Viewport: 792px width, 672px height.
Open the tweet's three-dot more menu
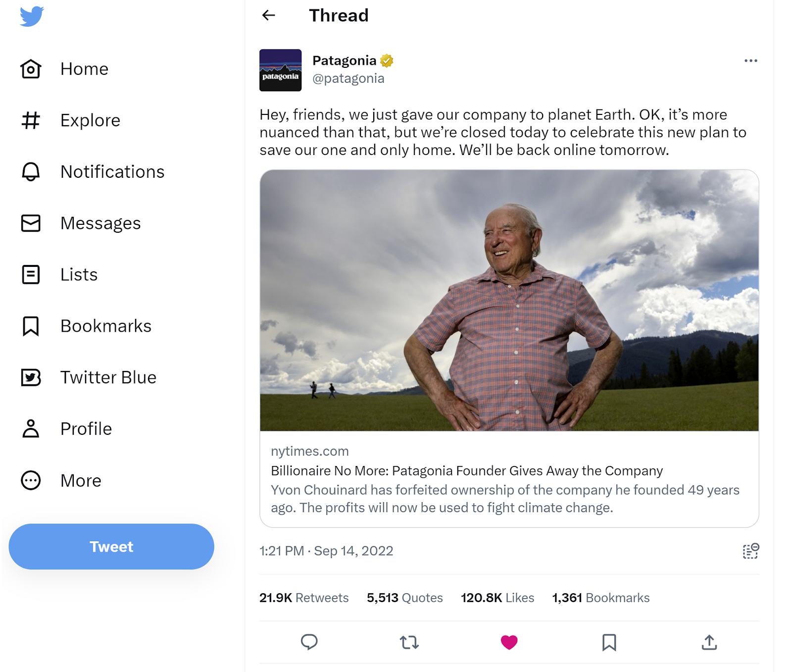pyautogui.click(x=750, y=60)
